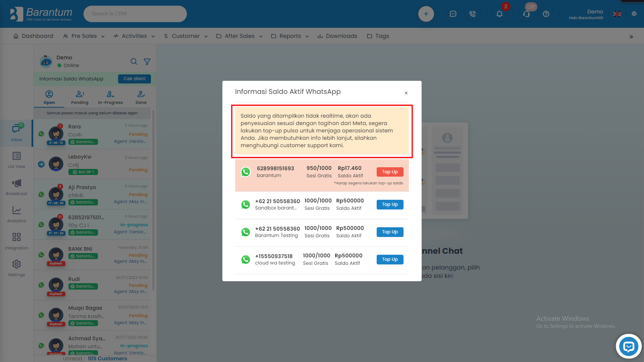Open the gear settings icon in header
The image size is (644, 362).
click(x=634, y=14)
